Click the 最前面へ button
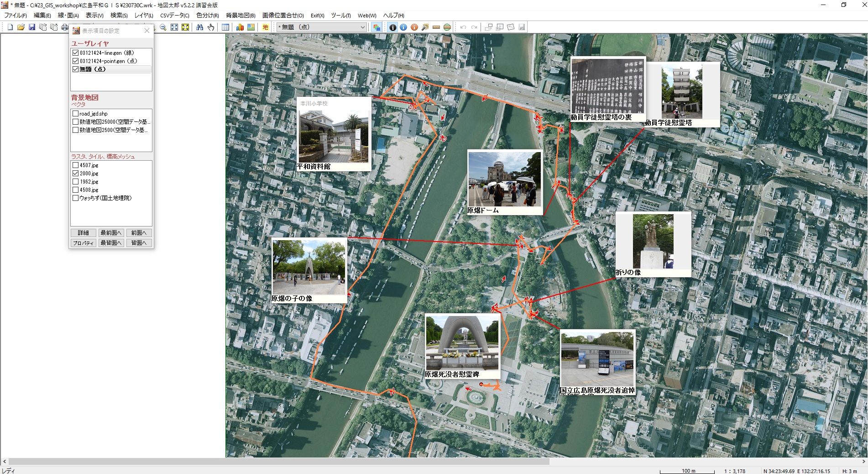 [x=111, y=233]
